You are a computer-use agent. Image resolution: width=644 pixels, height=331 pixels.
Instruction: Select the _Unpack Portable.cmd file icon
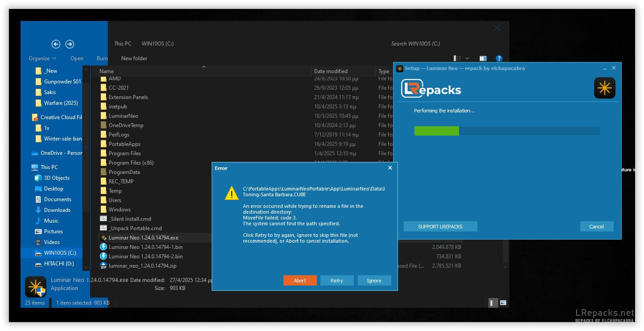click(103, 228)
